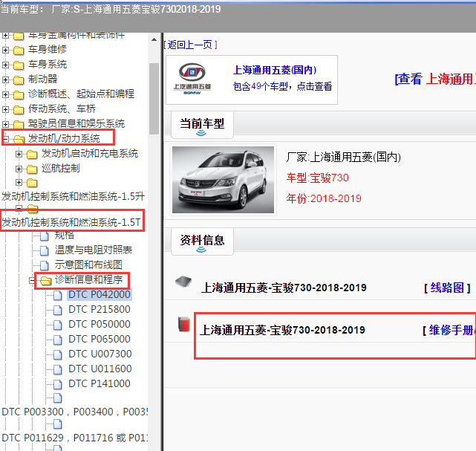Switch to 当前车型 tab
This screenshot has height=451, width=476.
coord(202,125)
